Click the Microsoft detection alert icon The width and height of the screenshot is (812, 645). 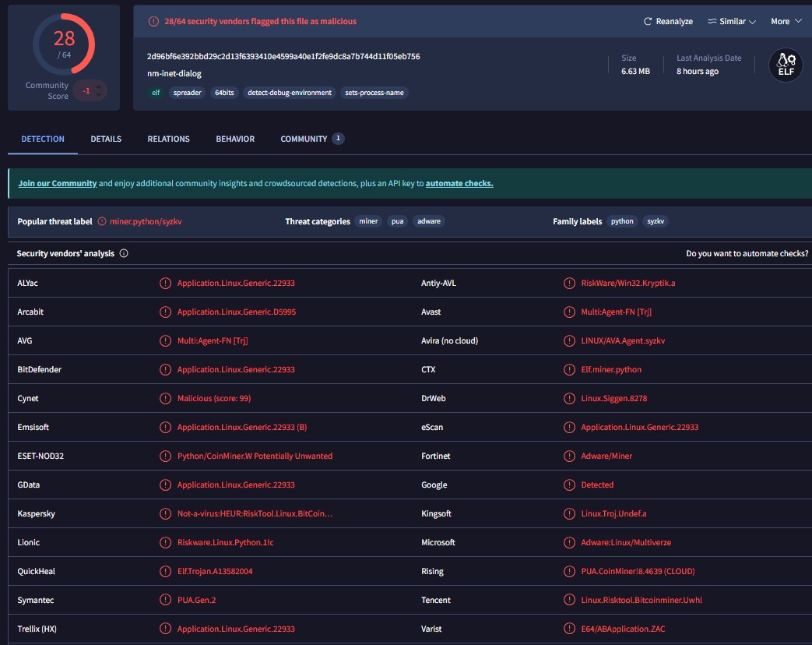tap(569, 542)
